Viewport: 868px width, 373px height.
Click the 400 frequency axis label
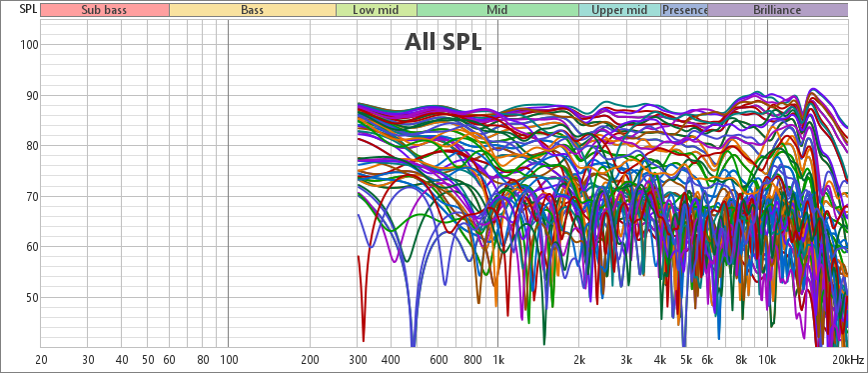pos(392,360)
